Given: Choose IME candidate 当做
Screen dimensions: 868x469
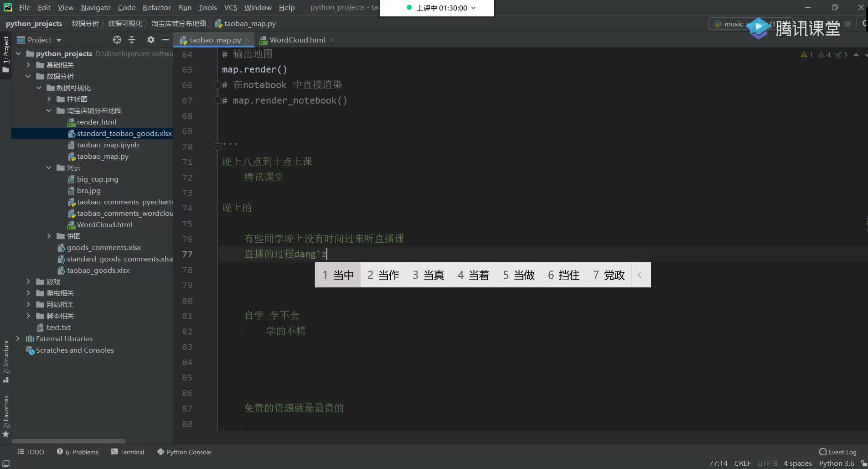Looking at the screenshot, I should tap(518, 275).
